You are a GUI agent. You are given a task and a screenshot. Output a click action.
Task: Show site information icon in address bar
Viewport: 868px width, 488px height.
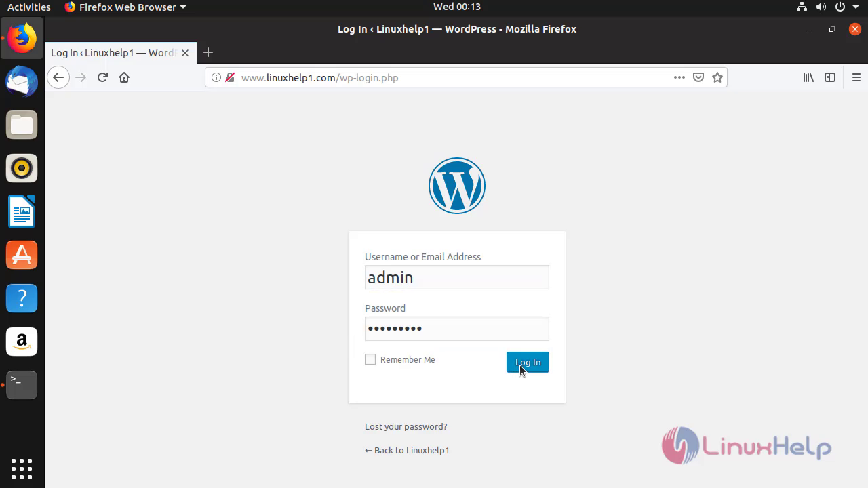[216, 77]
